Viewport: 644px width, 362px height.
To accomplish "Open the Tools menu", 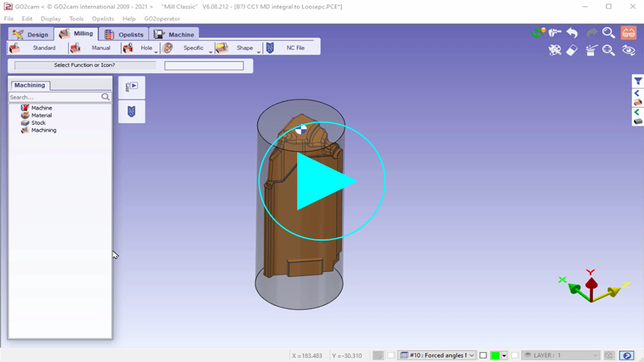I will (x=76, y=19).
